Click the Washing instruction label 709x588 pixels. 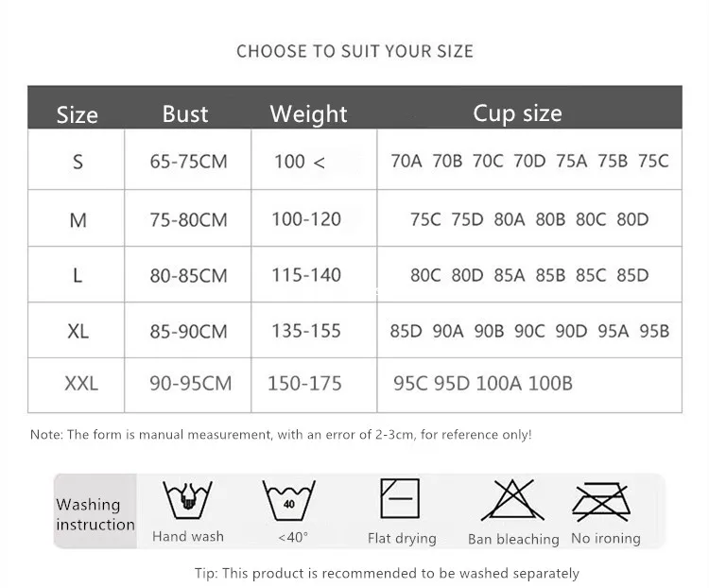[95, 514]
